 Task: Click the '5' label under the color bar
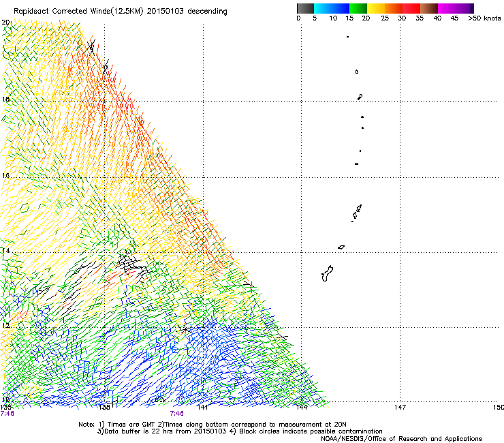[315, 18]
